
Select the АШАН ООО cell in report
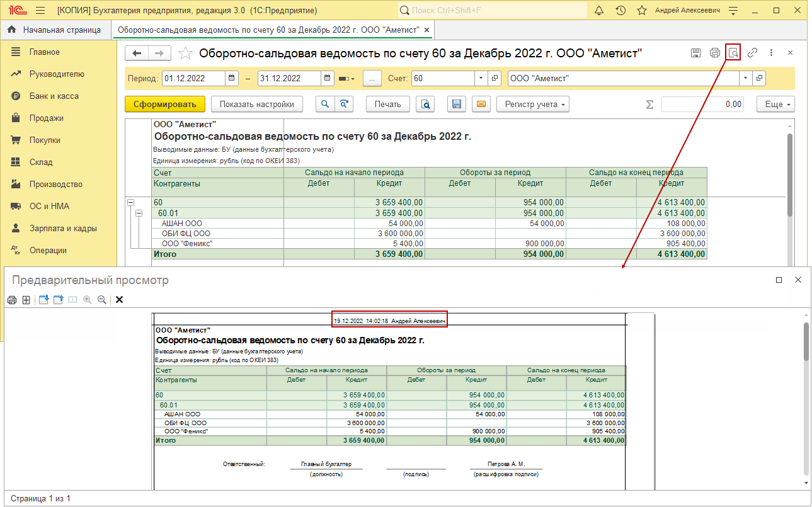[218, 224]
